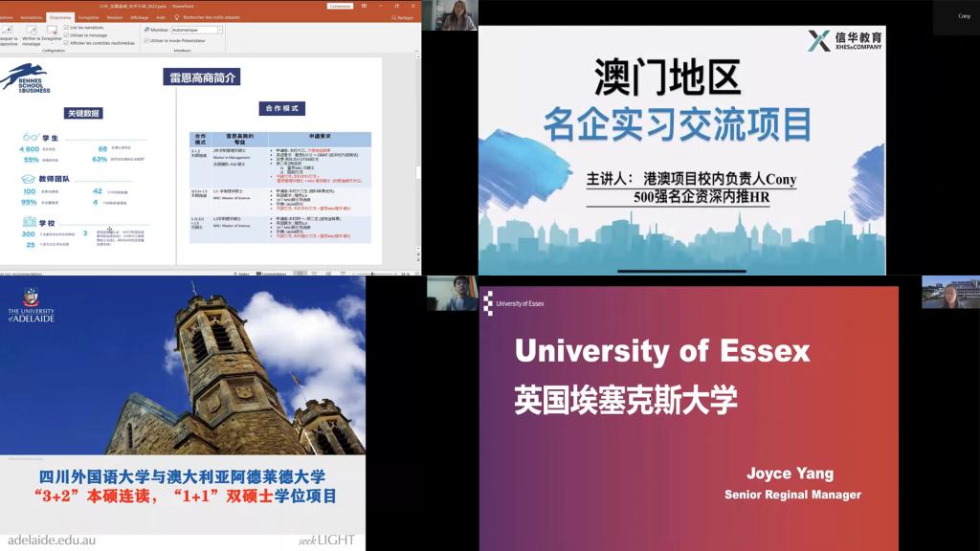Click the Partager share icon
Viewport: 980px width, 551px height.
[401, 17]
